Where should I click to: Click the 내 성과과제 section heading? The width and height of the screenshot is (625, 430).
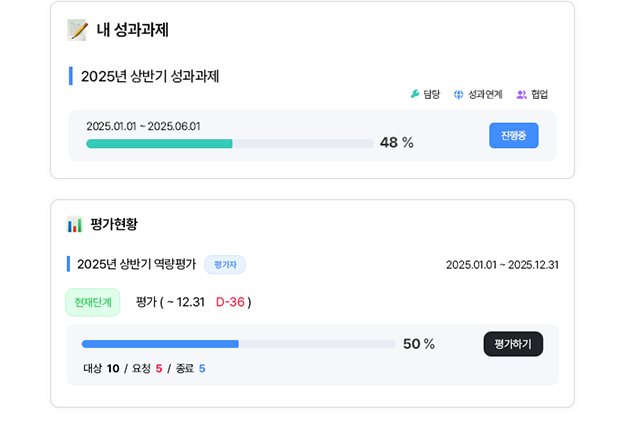pos(132,29)
